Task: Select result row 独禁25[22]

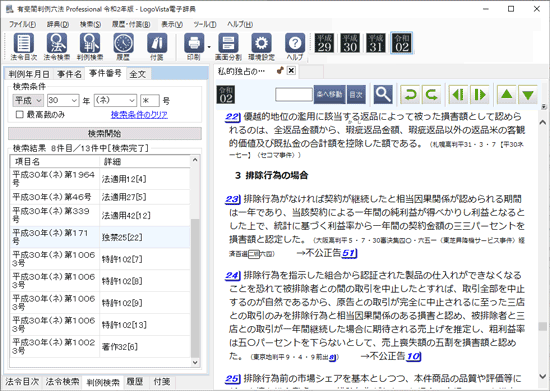Action: (x=100, y=237)
